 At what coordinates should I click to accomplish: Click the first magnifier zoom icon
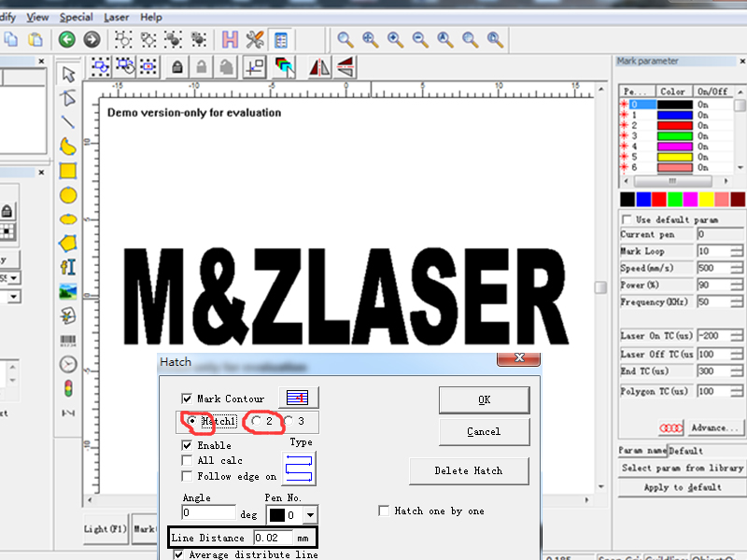(345, 39)
